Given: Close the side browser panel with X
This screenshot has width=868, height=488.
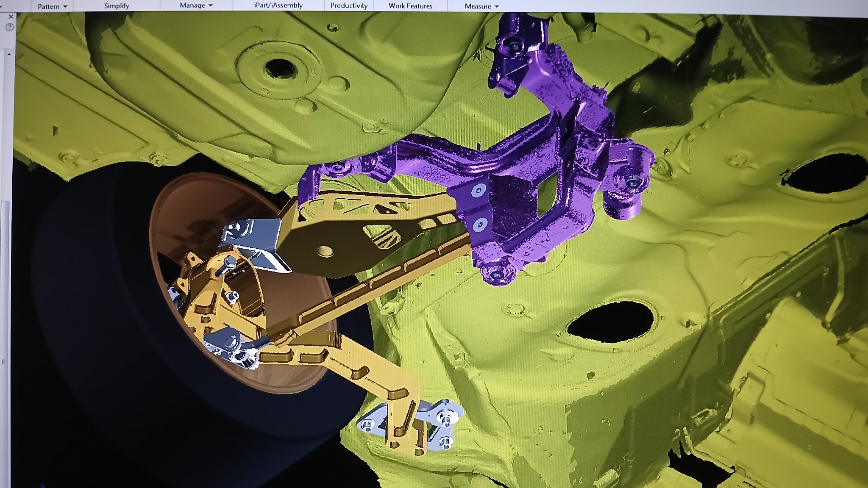Looking at the screenshot, I should click(x=11, y=17).
